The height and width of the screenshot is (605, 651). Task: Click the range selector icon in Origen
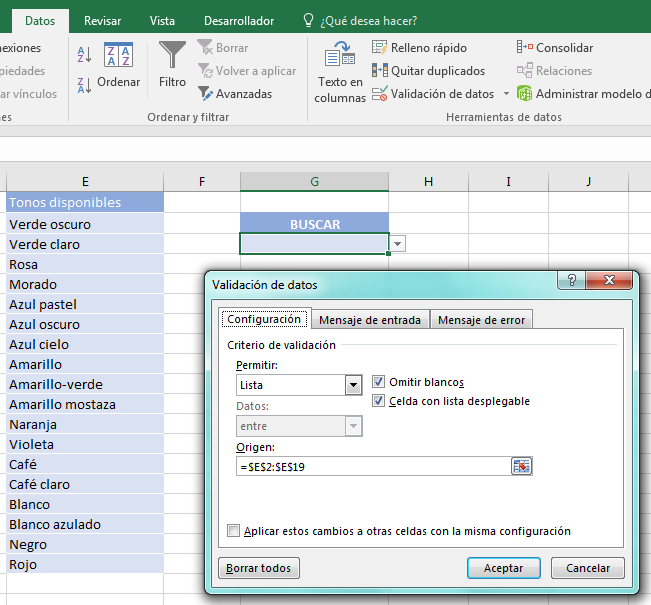[522, 466]
